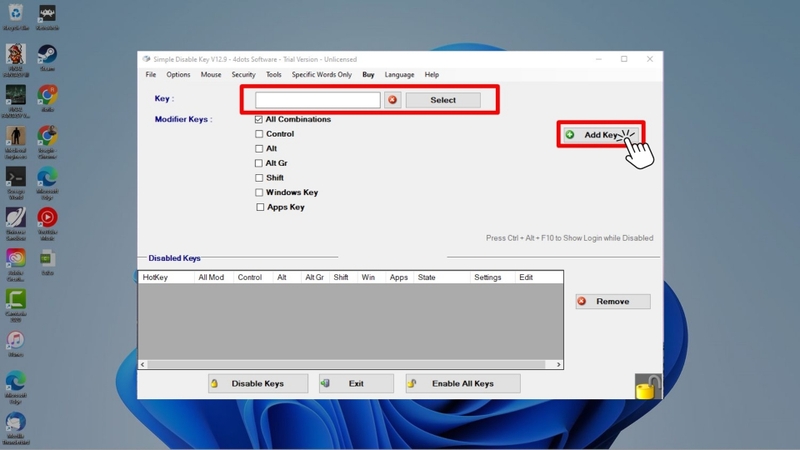Tick the Windows Key checkbox
The width and height of the screenshot is (800, 450).
point(259,192)
